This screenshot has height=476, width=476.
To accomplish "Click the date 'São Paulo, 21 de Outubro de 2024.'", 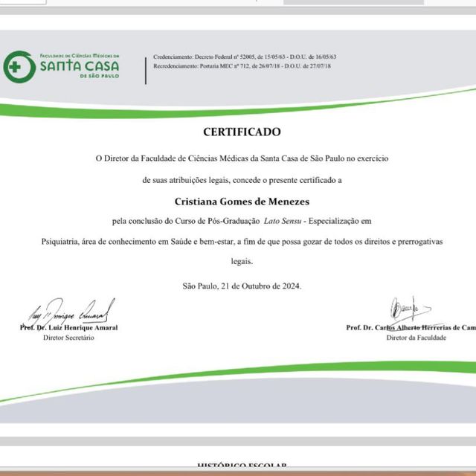I will pos(242,286).
